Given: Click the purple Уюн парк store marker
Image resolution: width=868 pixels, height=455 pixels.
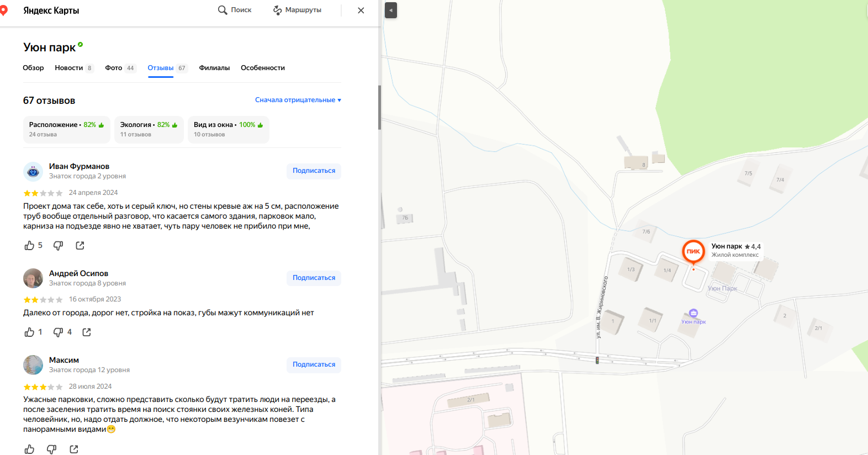Looking at the screenshot, I should click(x=694, y=313).
